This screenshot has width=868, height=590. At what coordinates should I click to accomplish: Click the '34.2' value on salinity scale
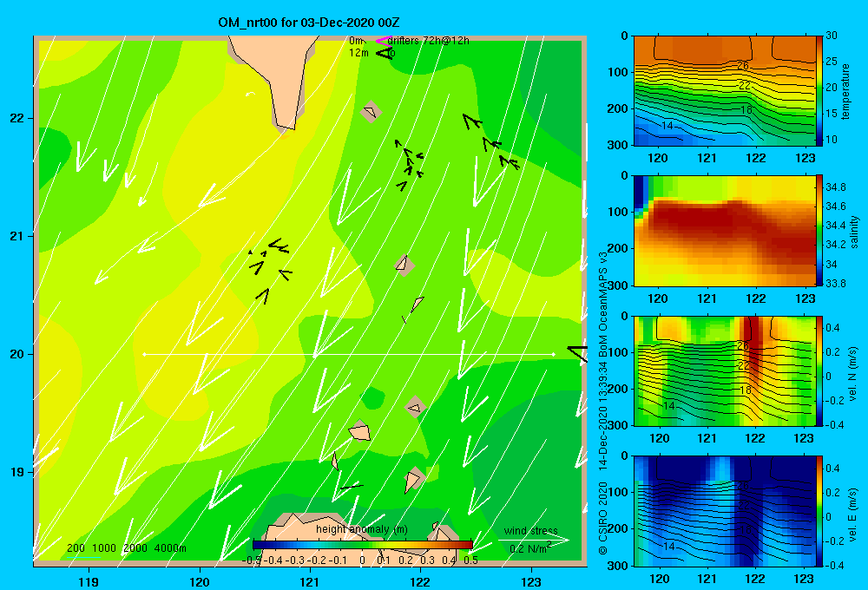point(835,245)
